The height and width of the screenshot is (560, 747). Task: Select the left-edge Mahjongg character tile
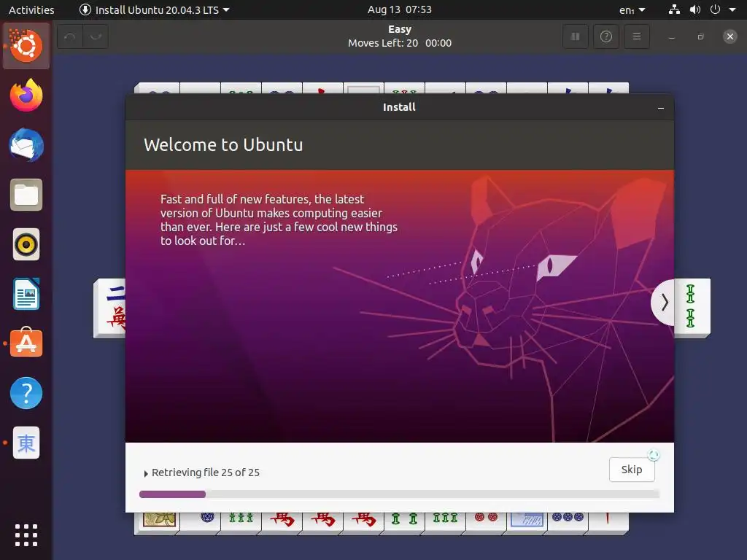click(110, 308)
